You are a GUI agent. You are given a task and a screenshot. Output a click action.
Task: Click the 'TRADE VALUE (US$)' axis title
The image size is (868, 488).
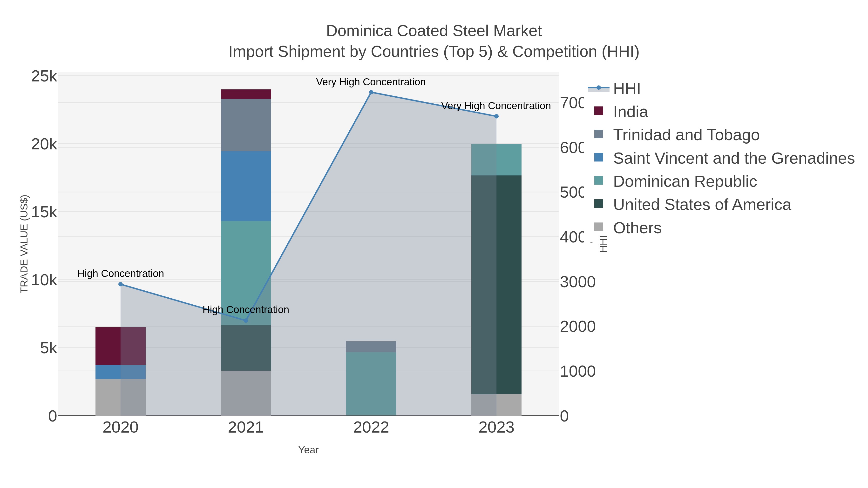[x=24, y=244]
